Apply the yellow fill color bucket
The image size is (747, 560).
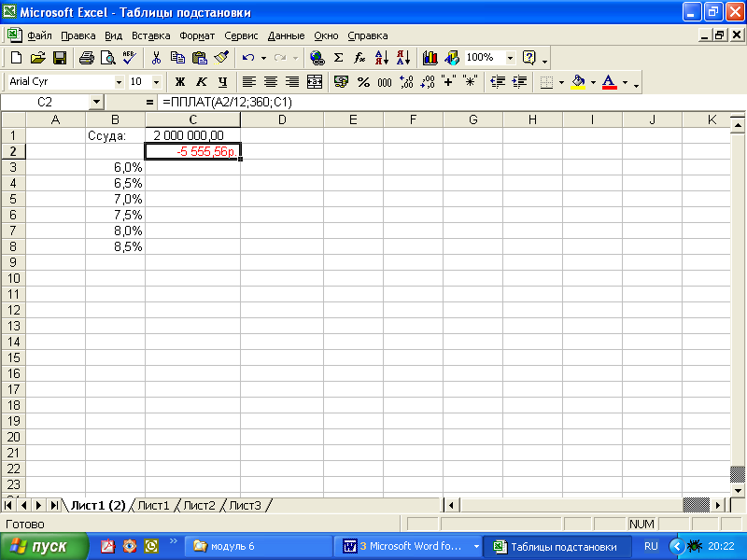(578, 82)
